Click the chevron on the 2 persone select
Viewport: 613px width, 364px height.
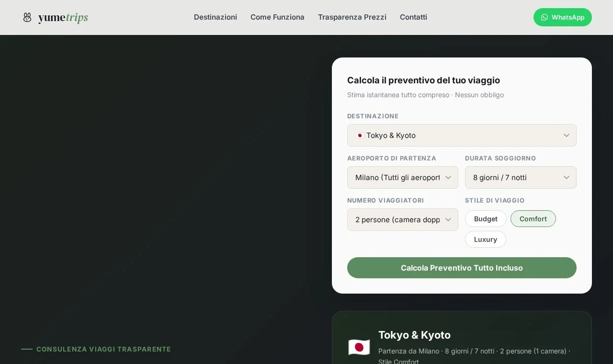click(x=448, y=220)
